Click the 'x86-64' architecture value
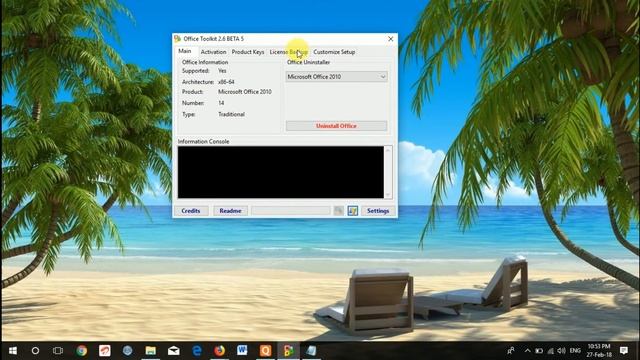The height and width of the screenshot is (360, 640). tap(226, 82)
